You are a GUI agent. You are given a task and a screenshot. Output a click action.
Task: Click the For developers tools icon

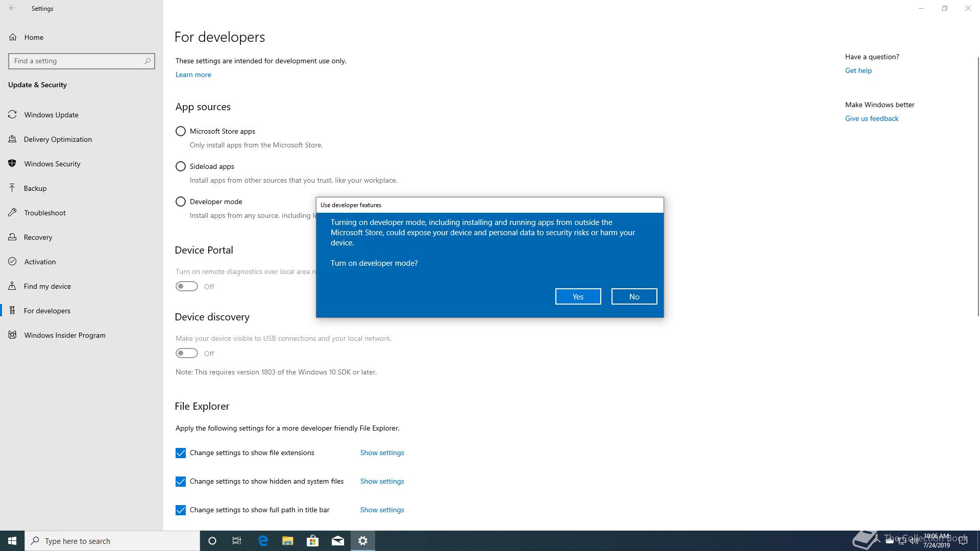click(13, 311)
